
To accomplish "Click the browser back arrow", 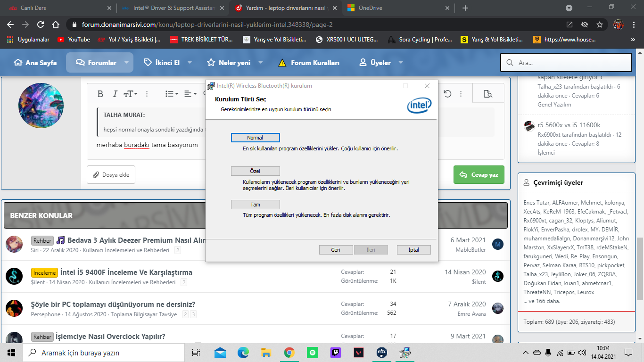I will tap(10, 25).
